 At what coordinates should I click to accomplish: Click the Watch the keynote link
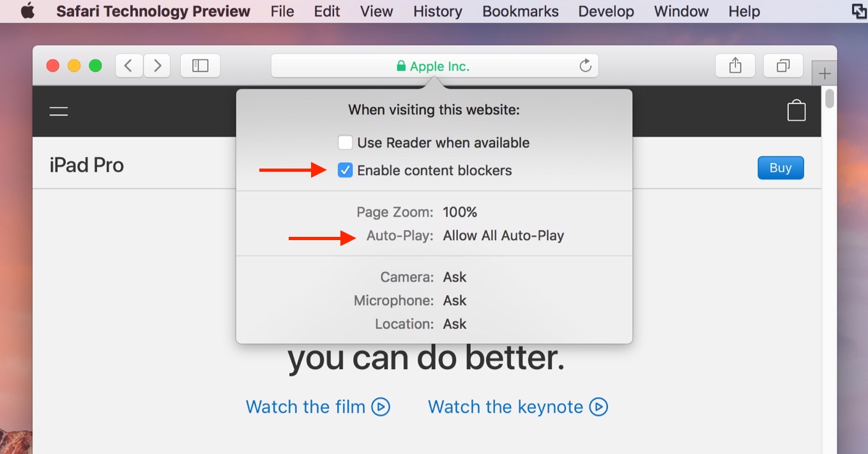click(517, 406)
